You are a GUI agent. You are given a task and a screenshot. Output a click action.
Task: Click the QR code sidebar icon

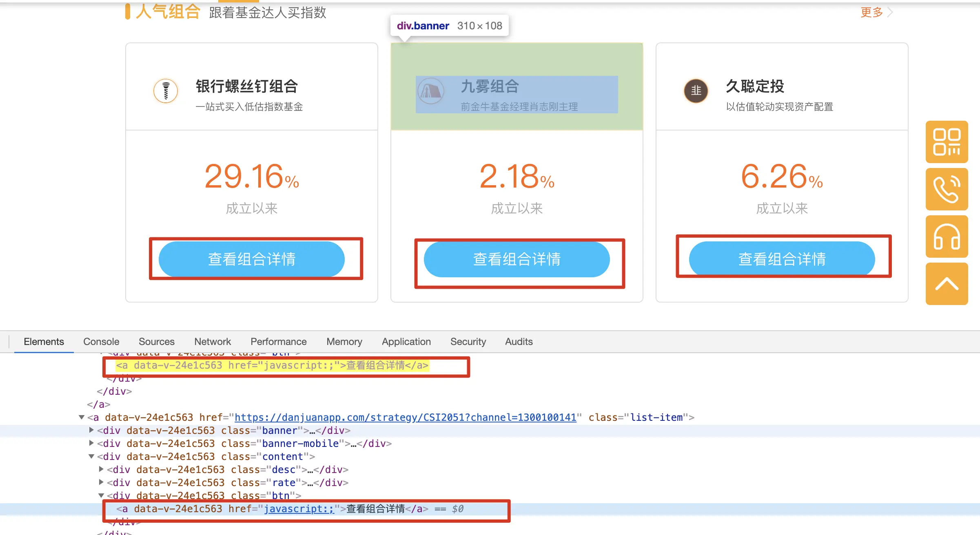pos(947,142)
